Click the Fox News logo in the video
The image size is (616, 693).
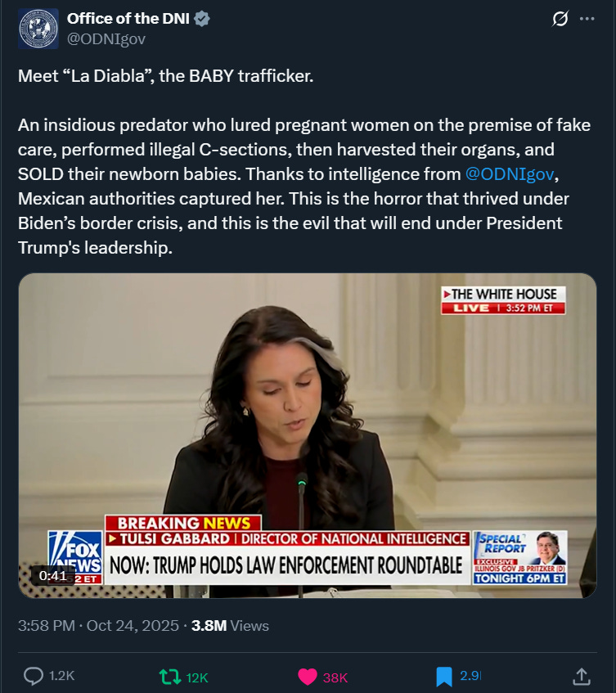tap(75, 558)
